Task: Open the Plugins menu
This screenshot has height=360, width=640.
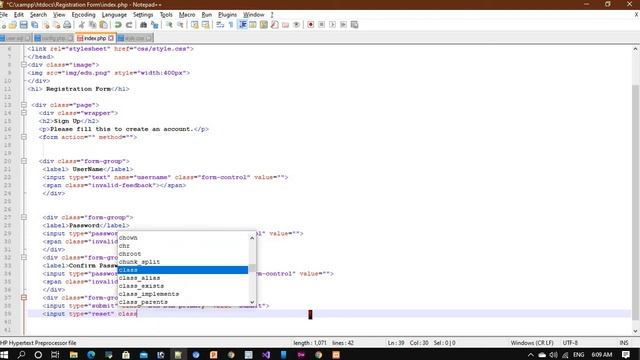Action: [x=227, y=15]
